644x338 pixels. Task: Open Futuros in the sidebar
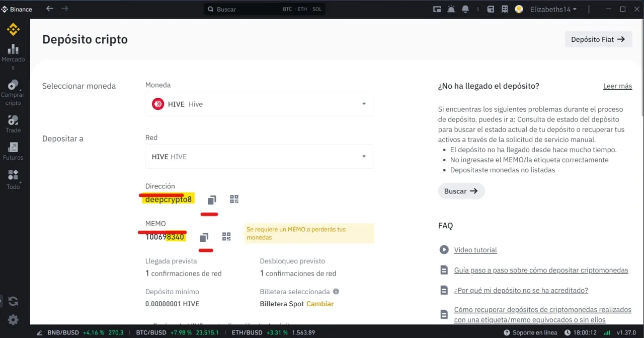coord(13,151)
